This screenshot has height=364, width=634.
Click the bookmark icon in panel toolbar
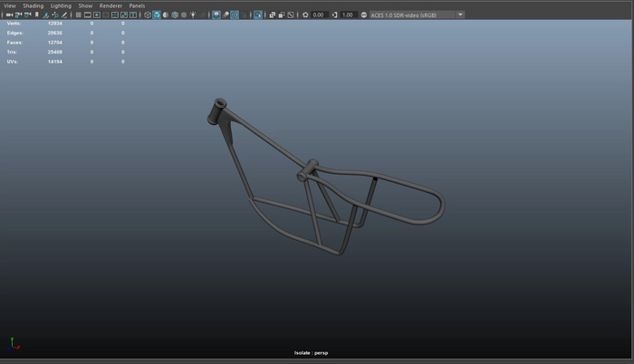37,15
